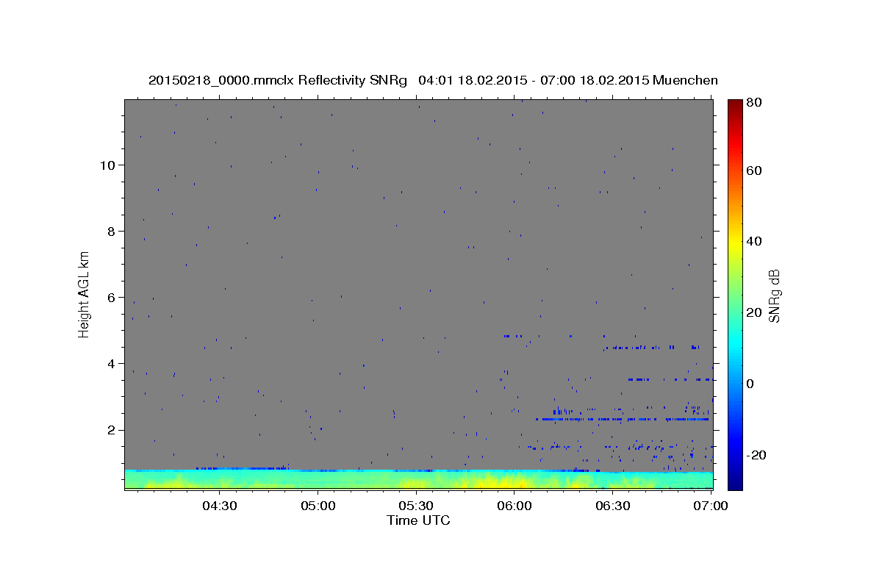Viewport: 882px width, 588px height.
Task: Click the blue echo line near 4.5 km
Action: [651, 347]
